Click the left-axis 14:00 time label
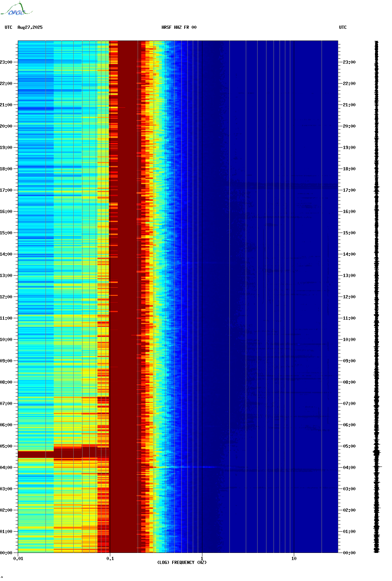 tap(6, 254)
